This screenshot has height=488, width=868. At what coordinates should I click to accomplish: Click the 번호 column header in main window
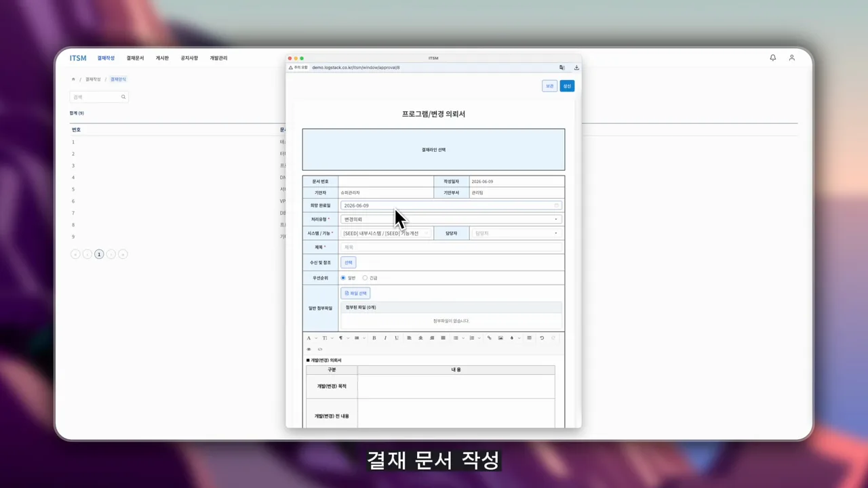click(76, 129)
